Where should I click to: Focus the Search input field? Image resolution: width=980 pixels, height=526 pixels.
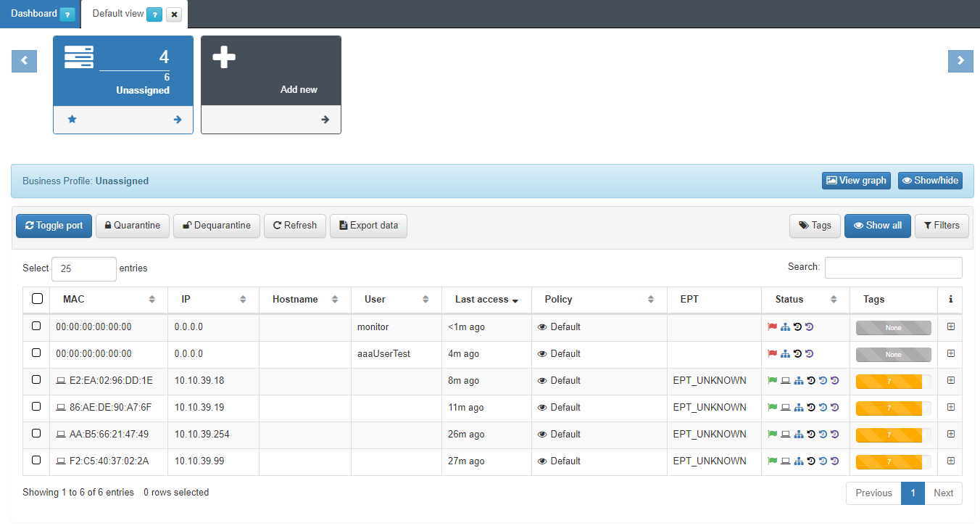(x=893, y=268)
